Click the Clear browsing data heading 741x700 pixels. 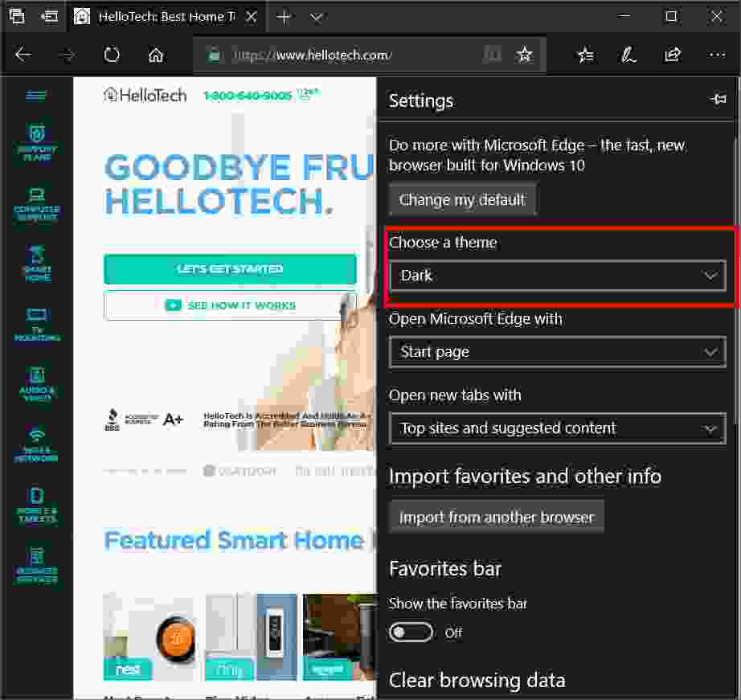tap(477, 680)
